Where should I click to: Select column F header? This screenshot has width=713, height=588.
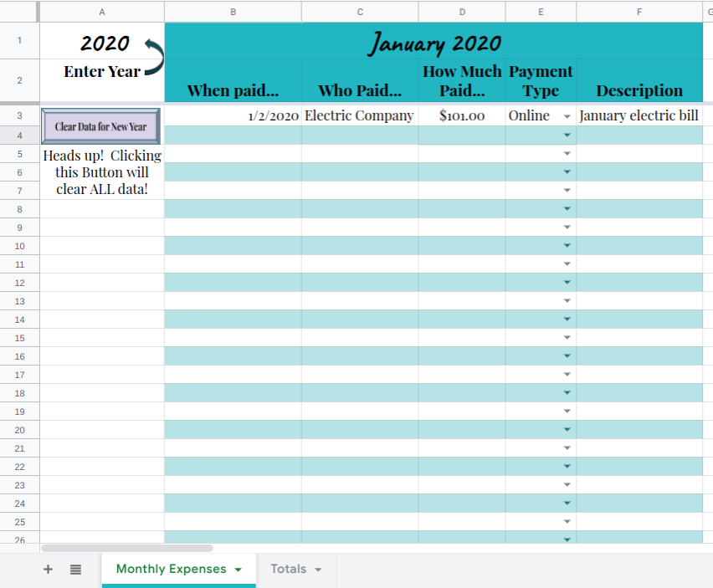coord(639,12)
